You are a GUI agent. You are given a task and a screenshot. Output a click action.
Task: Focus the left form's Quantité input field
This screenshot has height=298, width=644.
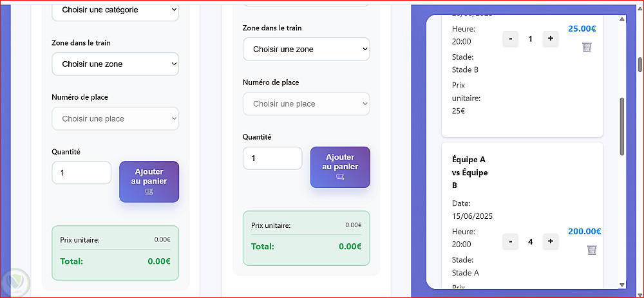click(82, 172)
